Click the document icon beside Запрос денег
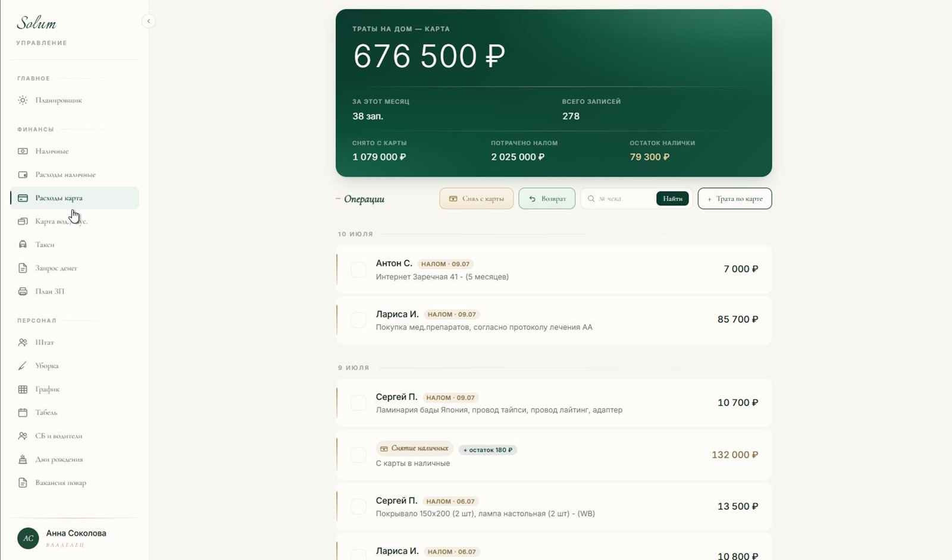Image resolution: width=952 pixels, height=560 pixels. [23, 268]
